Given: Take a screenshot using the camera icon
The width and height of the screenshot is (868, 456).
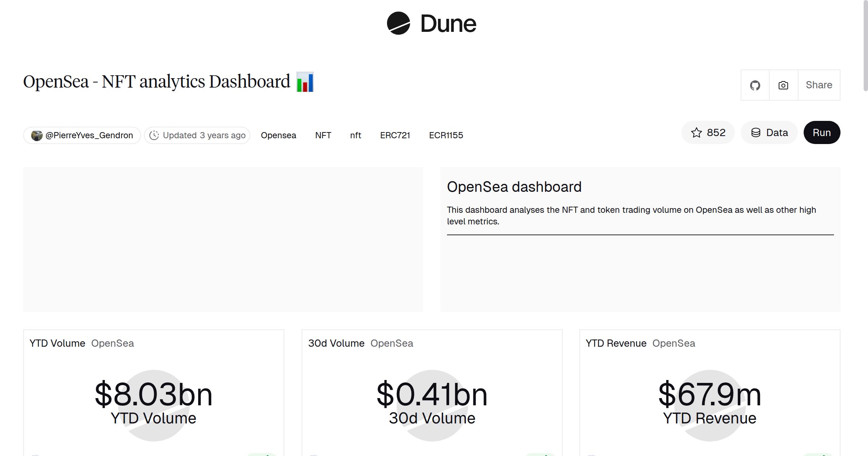Looking at the screenshot, I should [x=783, y=85].
